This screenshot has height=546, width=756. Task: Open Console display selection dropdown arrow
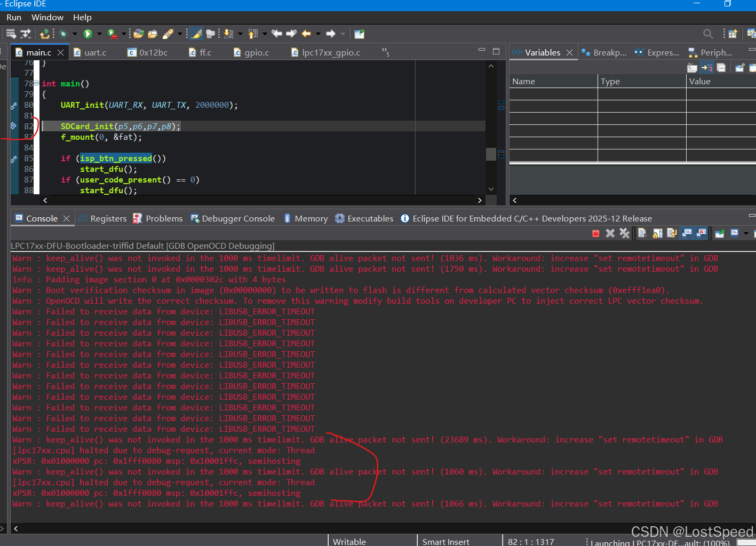(x=746, y=233)
